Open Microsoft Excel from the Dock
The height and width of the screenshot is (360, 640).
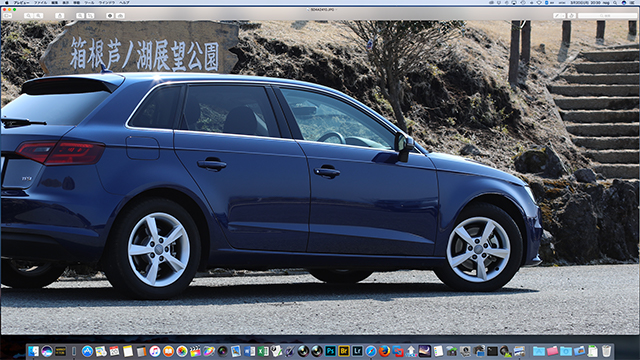(263, 351)
